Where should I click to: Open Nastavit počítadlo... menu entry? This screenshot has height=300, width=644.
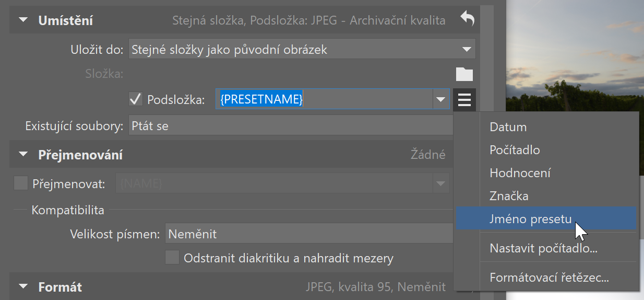coord(546,248)
